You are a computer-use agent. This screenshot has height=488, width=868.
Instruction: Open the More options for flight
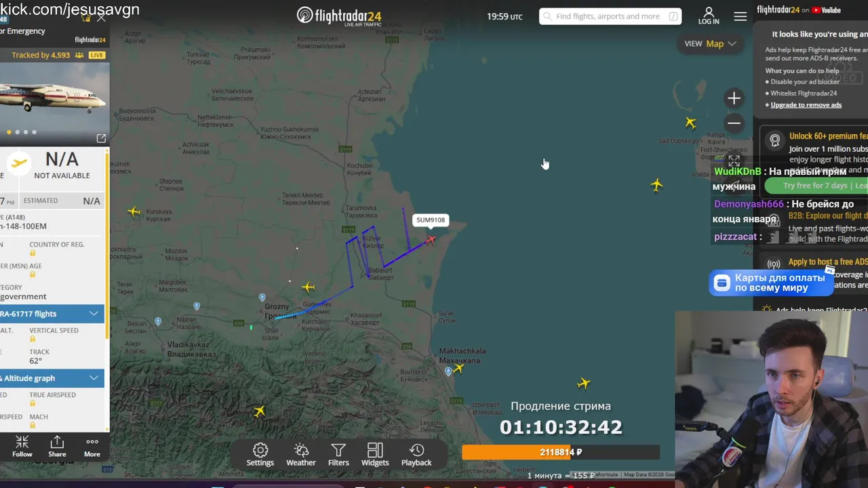92,447
